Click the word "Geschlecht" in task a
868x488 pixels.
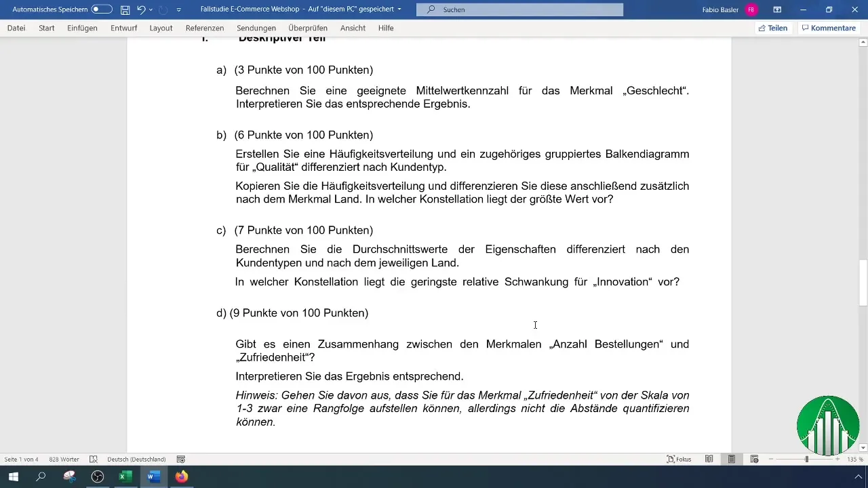pos(654,91)
